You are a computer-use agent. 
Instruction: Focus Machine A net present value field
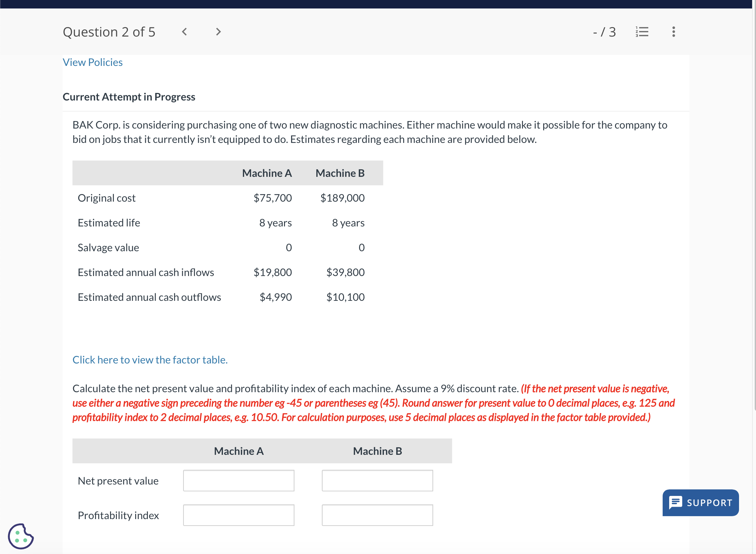pos(239,480)
